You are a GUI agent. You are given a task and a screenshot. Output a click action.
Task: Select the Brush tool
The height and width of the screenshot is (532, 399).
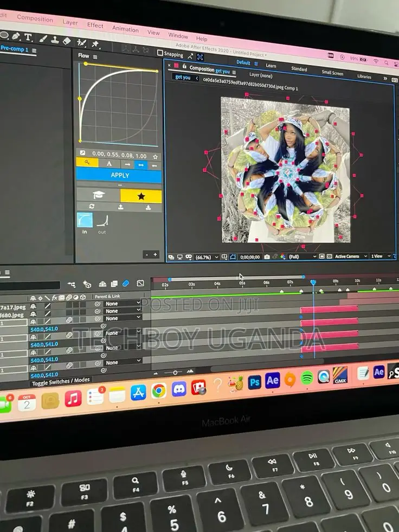point(43,39)
